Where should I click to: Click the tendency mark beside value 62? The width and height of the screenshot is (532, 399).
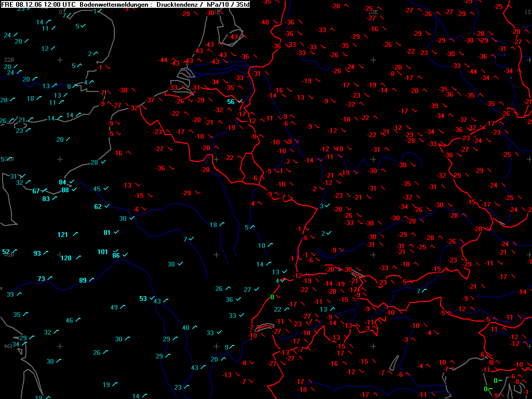[x=107, y=206]
